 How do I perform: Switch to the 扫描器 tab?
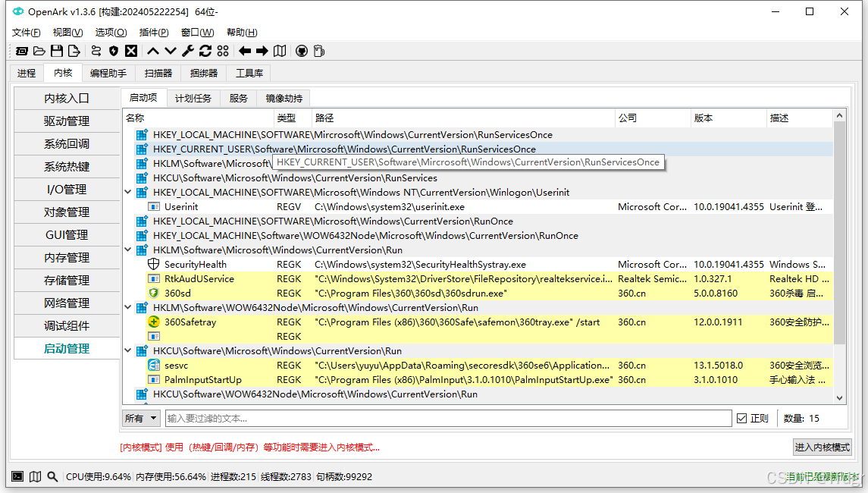[x=158, y=73]
